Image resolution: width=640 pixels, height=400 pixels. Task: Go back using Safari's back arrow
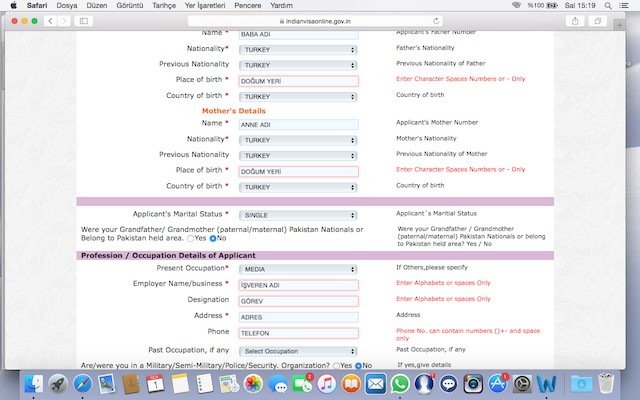50,21
